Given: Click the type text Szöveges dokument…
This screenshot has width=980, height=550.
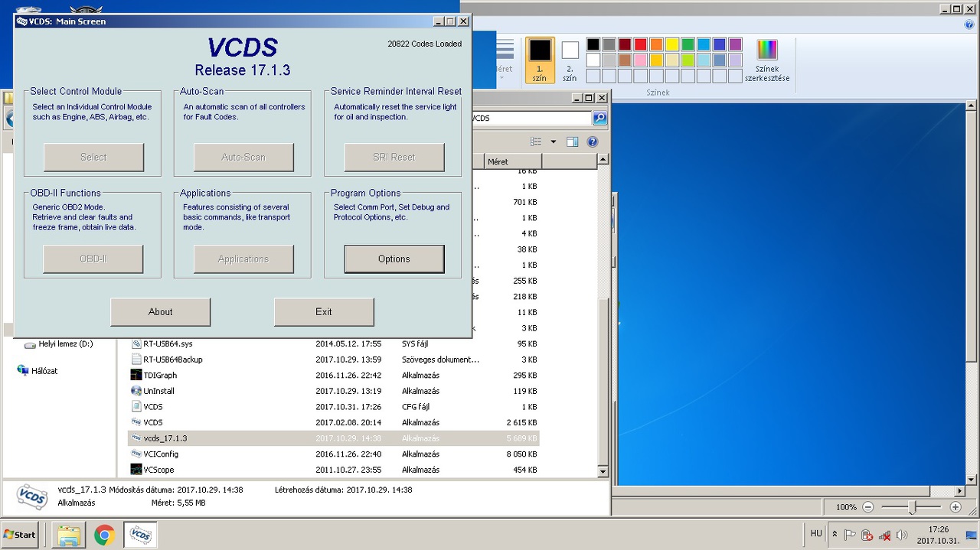Looking at the screenshot, I should (x=440, y=360).
